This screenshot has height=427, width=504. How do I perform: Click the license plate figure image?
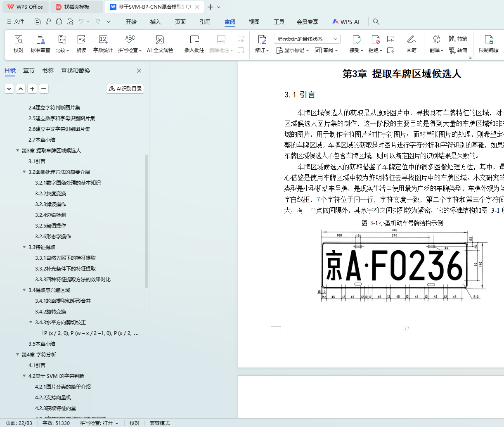point(402,265)
